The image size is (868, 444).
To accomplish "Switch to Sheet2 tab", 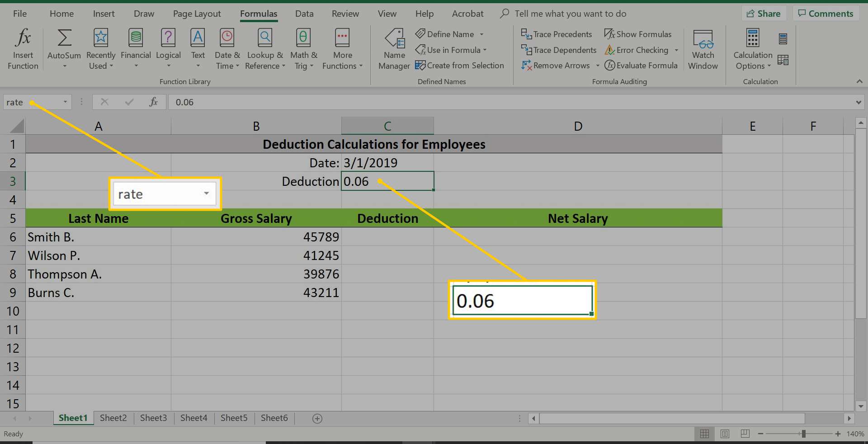I will (113, 418).
